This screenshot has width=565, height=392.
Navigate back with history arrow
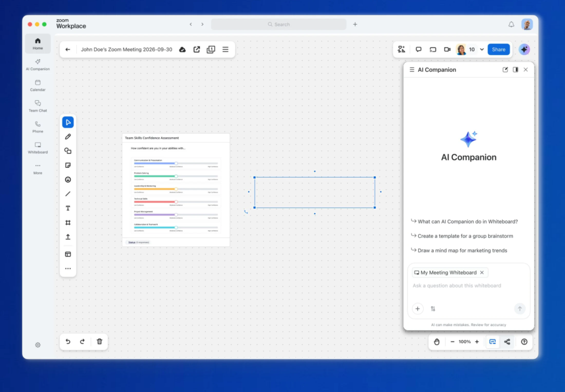(x=191, y=24)
